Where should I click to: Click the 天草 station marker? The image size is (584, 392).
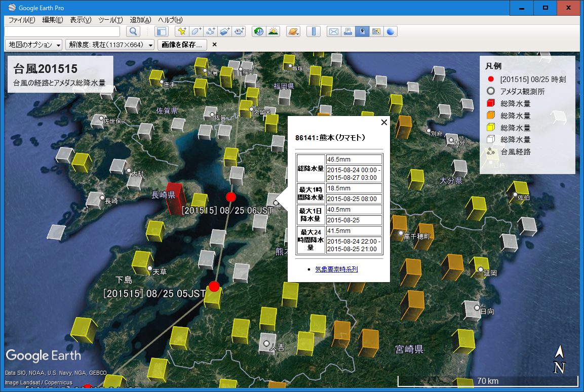(150, 268)
